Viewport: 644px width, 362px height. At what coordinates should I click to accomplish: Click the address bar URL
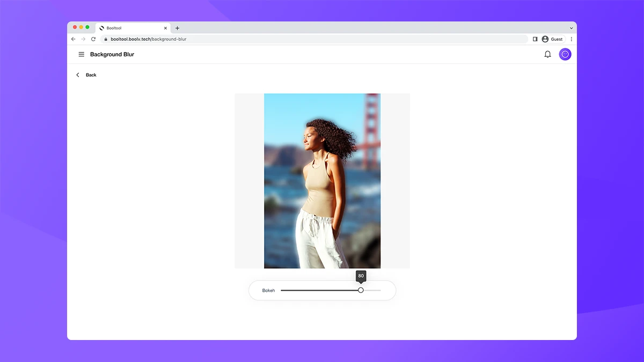pos(149,39)
